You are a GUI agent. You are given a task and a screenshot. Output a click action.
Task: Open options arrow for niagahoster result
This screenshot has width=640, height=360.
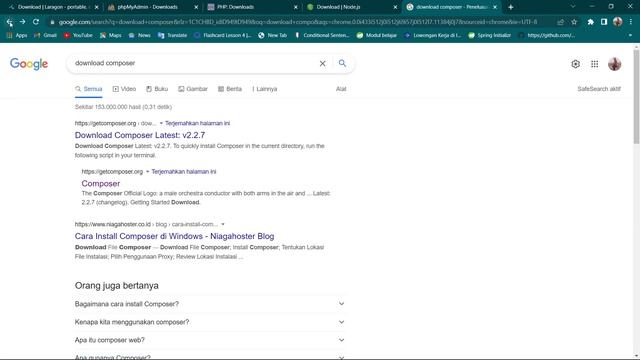(x=223, y=224)
